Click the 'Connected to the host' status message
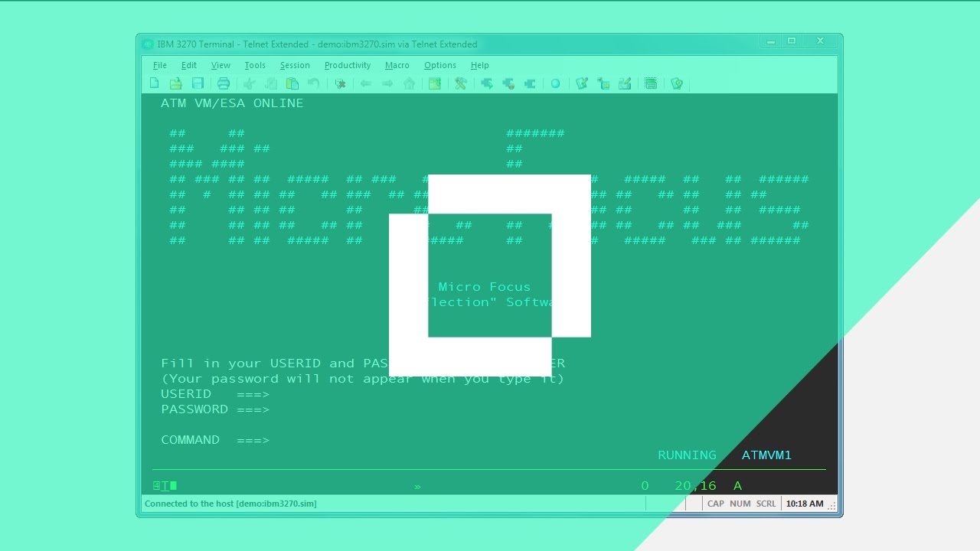 pos(230,504)
